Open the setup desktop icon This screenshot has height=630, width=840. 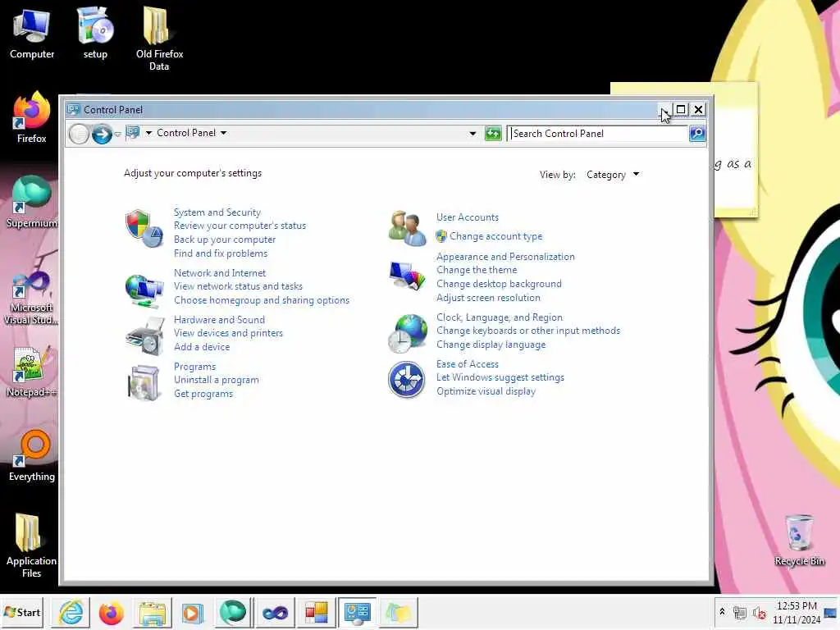tap(95, 34)
